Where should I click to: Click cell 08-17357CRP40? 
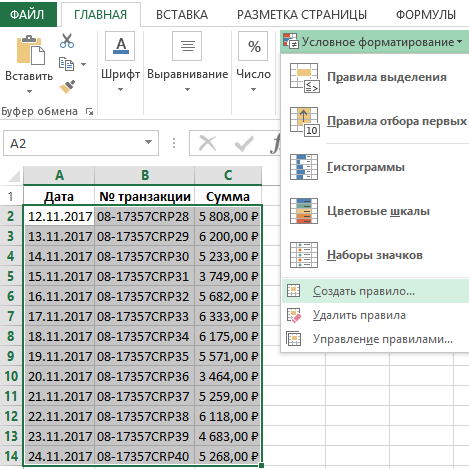pos(145,456)
